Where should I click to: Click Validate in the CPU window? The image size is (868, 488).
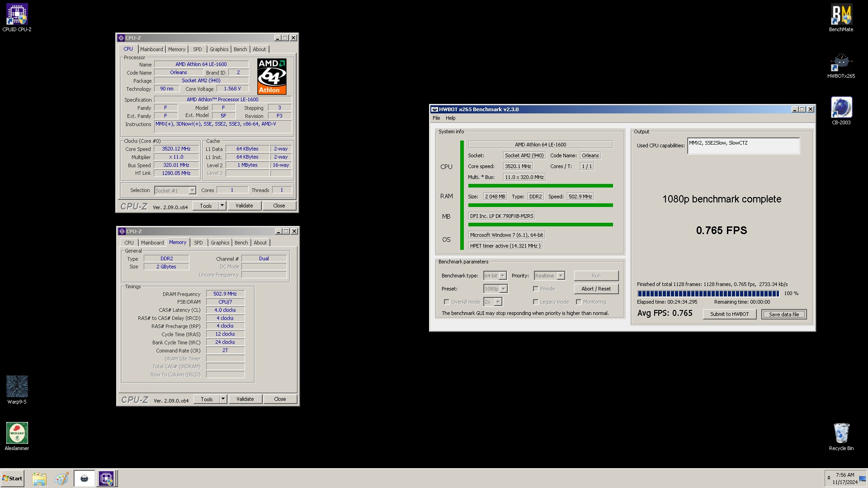point(244,206)
